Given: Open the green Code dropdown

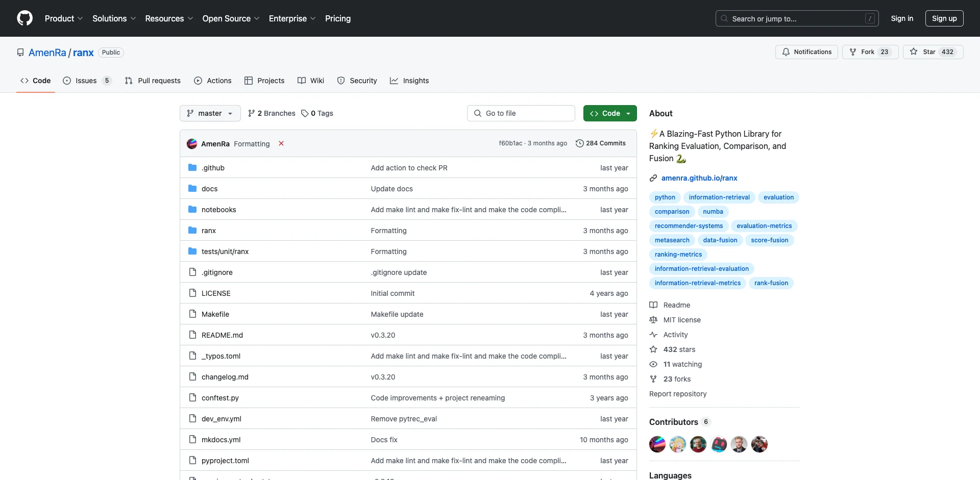Looking at the screenshot, I should point(610,113).
